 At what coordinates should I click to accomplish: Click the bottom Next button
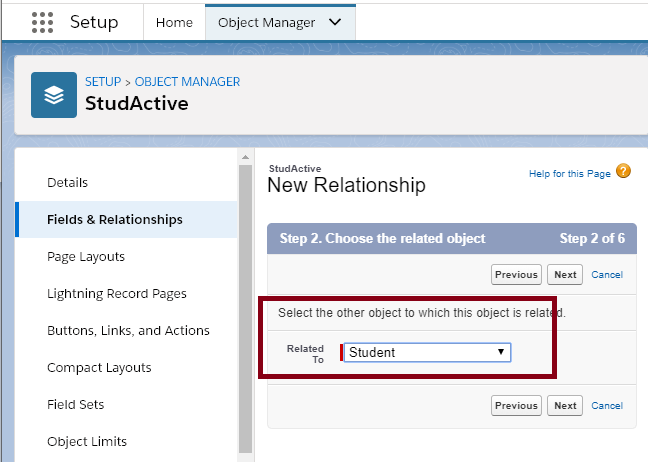(565, 405)
